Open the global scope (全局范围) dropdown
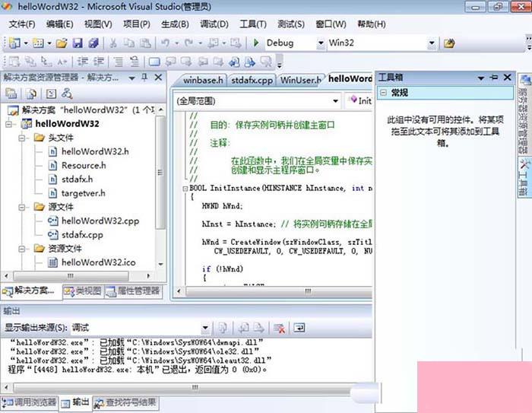The height and width of the screenshot is (413, 532). (x=335, y=101)
